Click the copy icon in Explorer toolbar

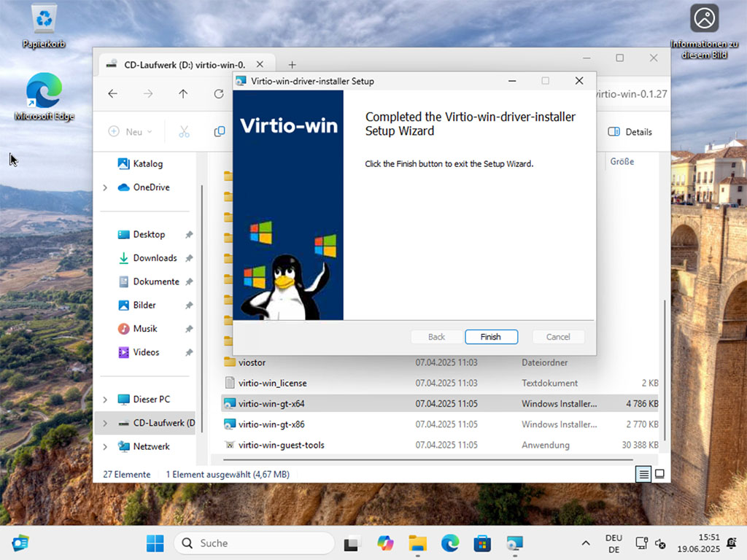tap(220, 132)
